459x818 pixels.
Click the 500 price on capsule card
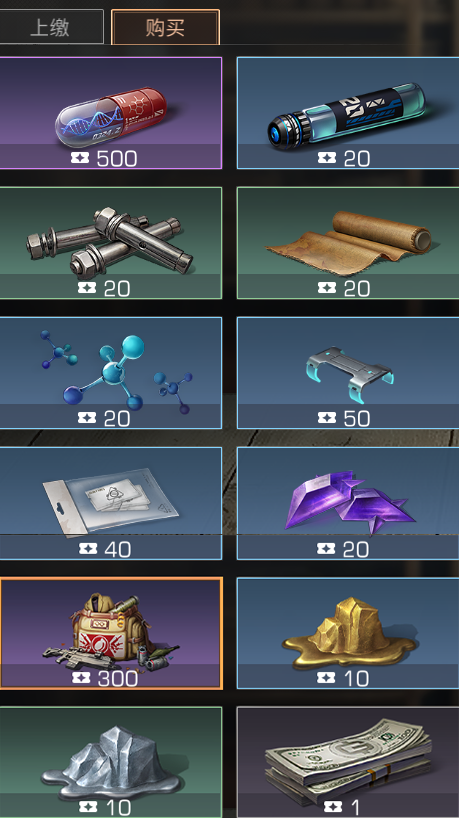tap(117, 159)
